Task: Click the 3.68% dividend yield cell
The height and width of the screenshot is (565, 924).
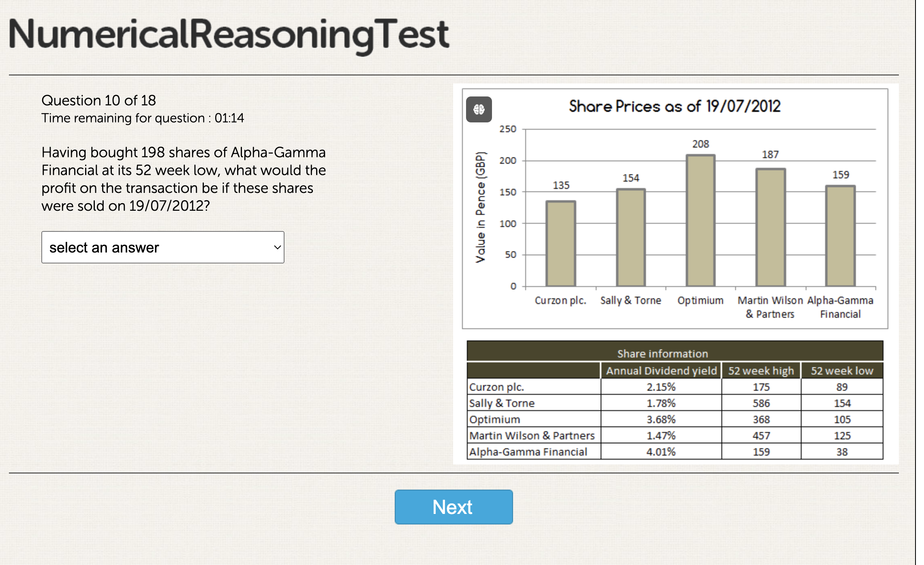Action: 661,419
